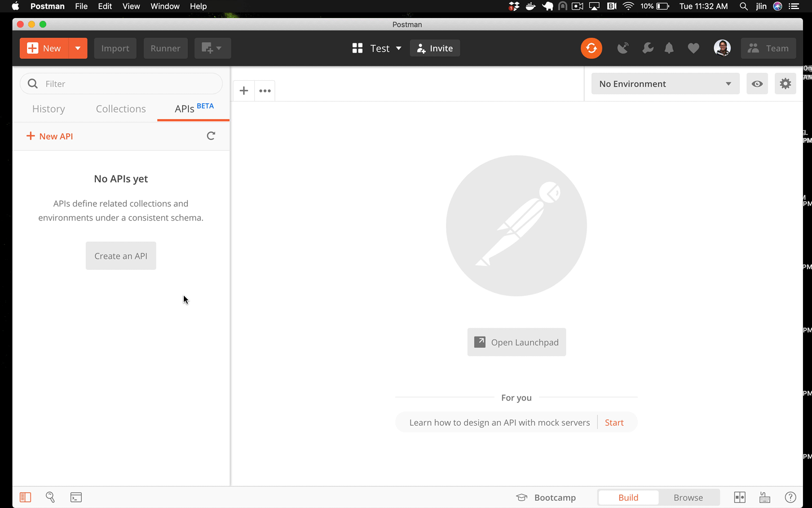Click the AirPlay display icon in menu bar

[594, 6]
